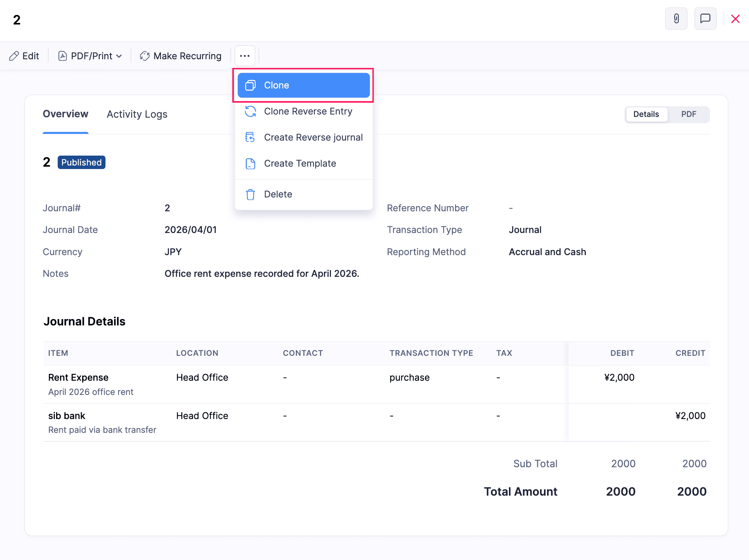Select the Overview tab
This screenshot has height=560, width=749.
coord(66,114)
